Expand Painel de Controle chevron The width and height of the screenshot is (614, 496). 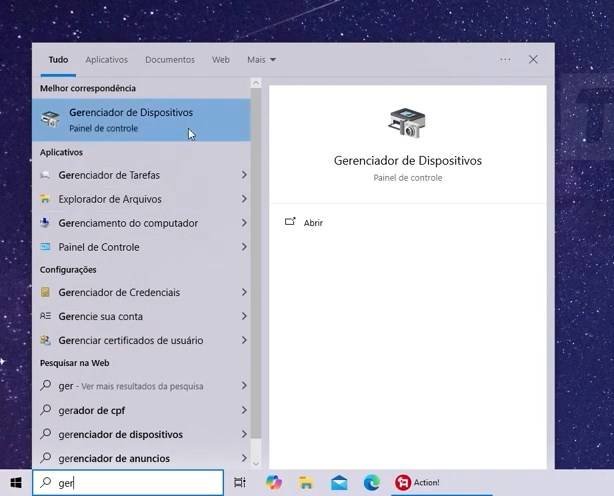point(244,247)
